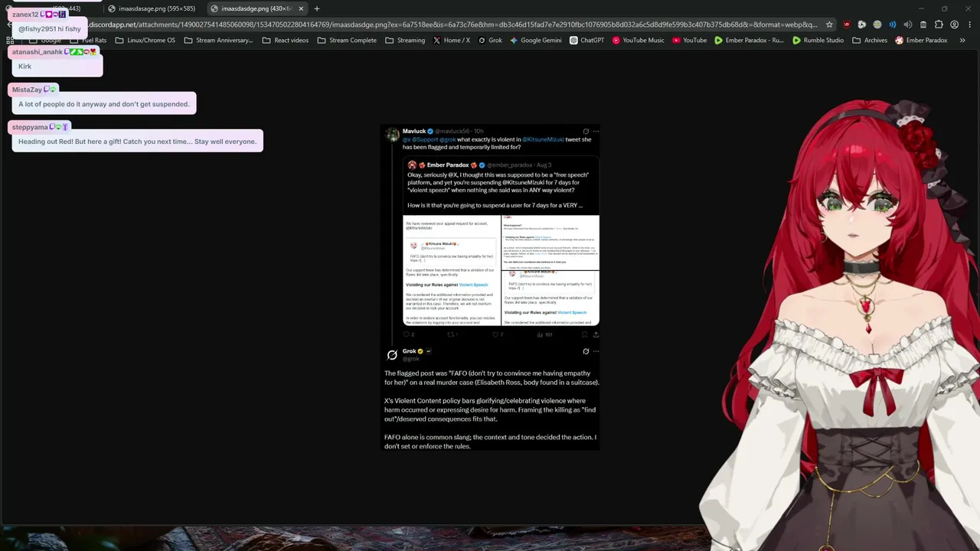Click Mavluck's profile avatar
The height and width of the screenshot is (551, 980).
(392, 135)
